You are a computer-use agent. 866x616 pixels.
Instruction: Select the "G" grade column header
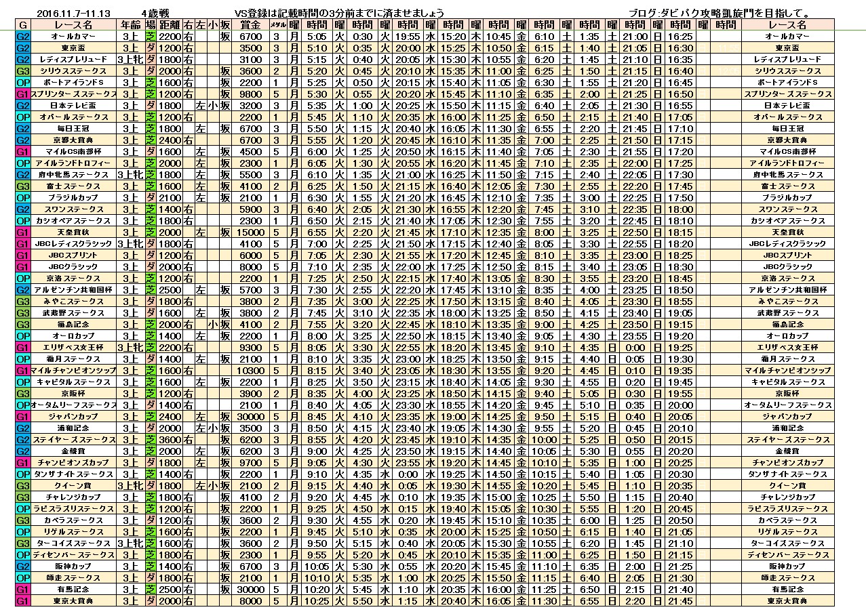click(22, 24)
